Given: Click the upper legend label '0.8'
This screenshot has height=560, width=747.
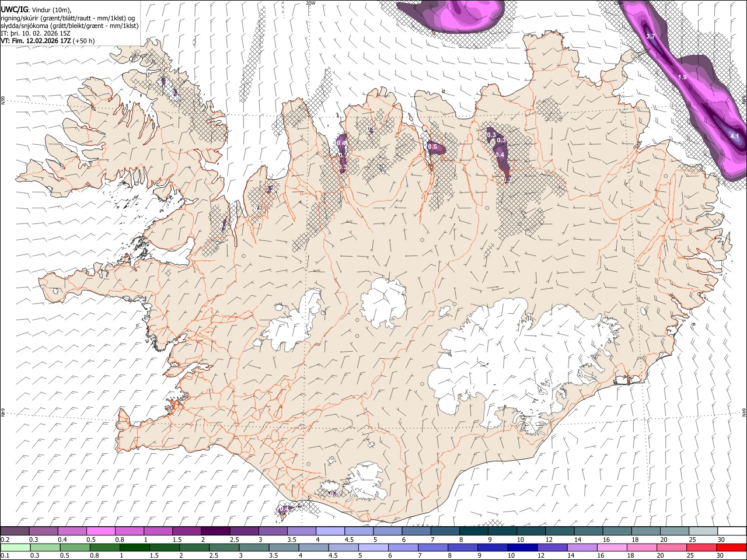Looking at the screenshot, I should point(120,540).
